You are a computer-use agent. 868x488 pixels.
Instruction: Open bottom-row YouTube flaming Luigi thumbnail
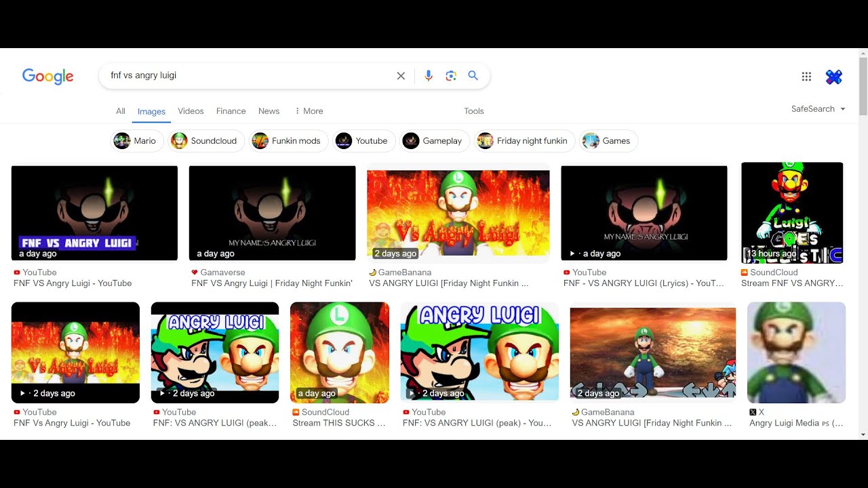click(x=75, y=352)
